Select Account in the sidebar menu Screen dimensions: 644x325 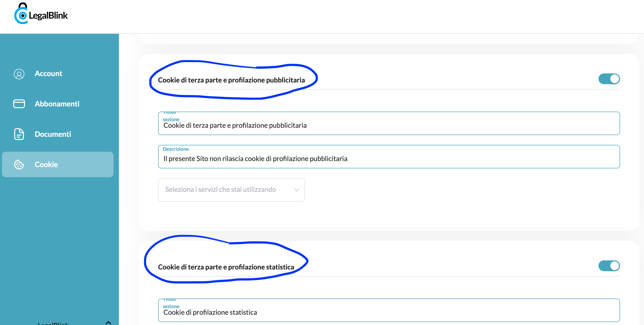(x=48, y=73)
